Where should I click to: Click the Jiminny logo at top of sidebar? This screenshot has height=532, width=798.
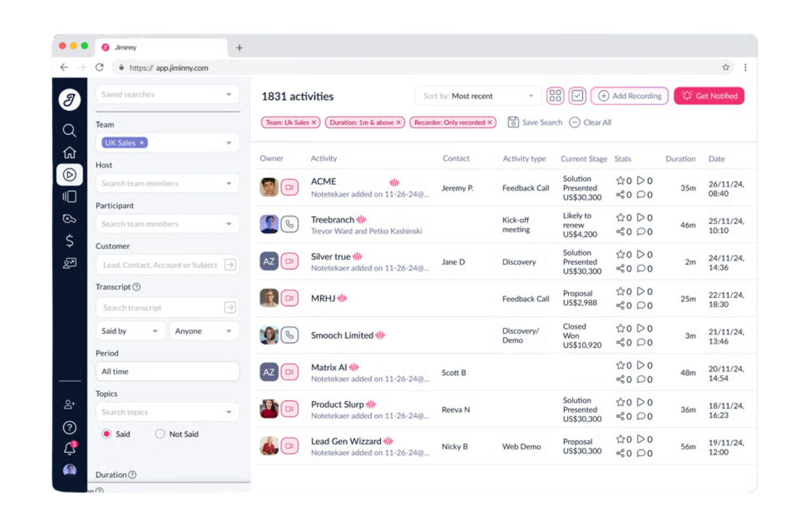69,99
